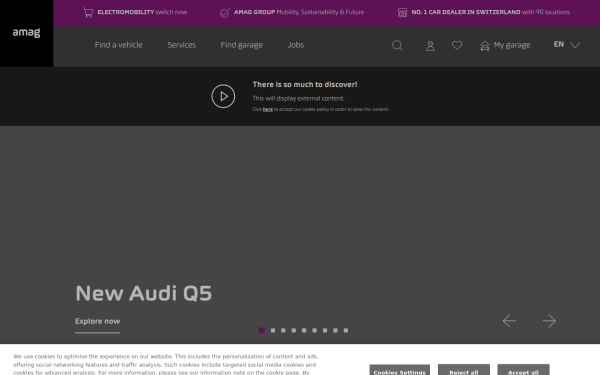The width and height of the screenshot is (600, 375).
Task: Click the amag logo
Action: [x=26, y=33]
